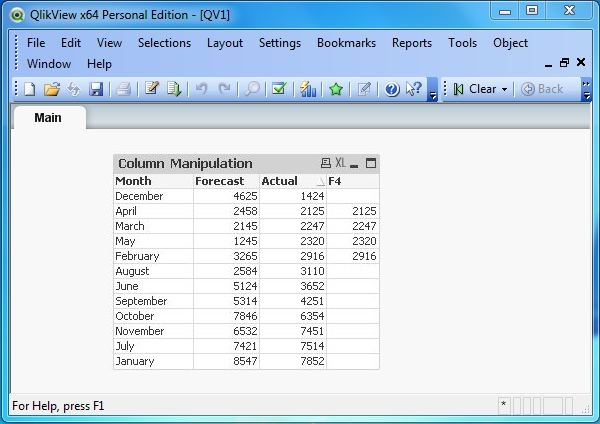Open the Edit menu
Image resolution: width=600 pixels, height=424 pixels.
pyautogui.click(x=71, y=43)
